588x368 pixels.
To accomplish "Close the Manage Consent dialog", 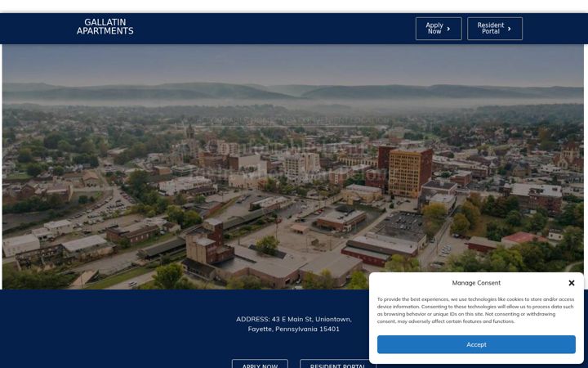I will tap(571, 283).
